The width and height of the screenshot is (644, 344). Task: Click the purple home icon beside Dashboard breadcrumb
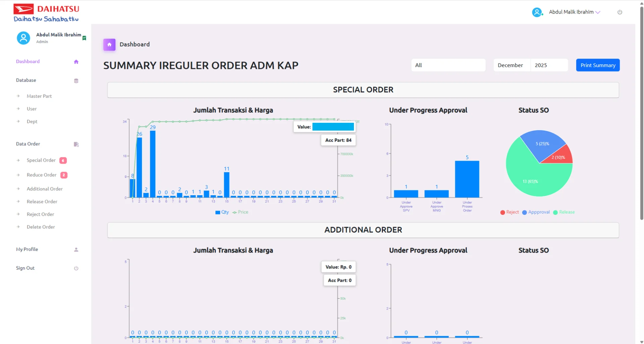tap(109, 45)
